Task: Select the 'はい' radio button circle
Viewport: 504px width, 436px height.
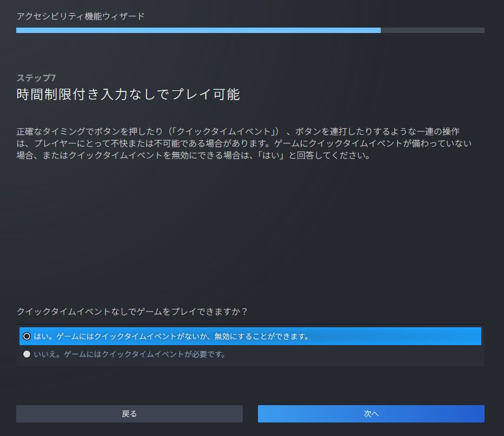Action: 27,336
